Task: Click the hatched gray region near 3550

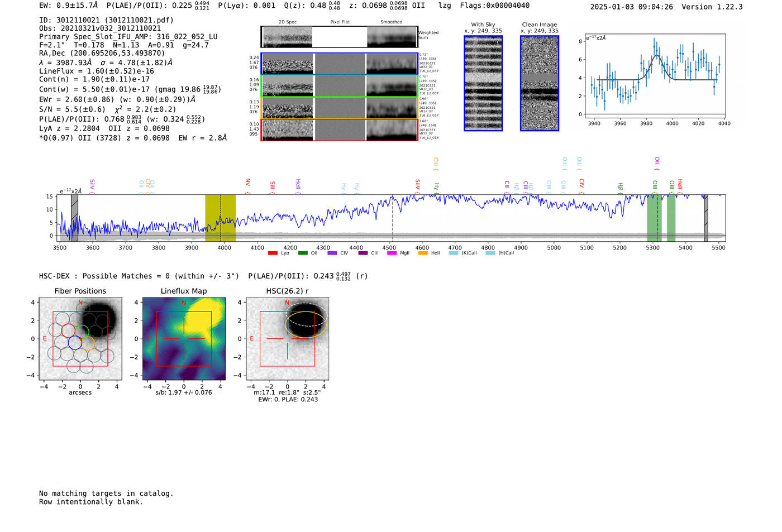Action: click(74, 218)
